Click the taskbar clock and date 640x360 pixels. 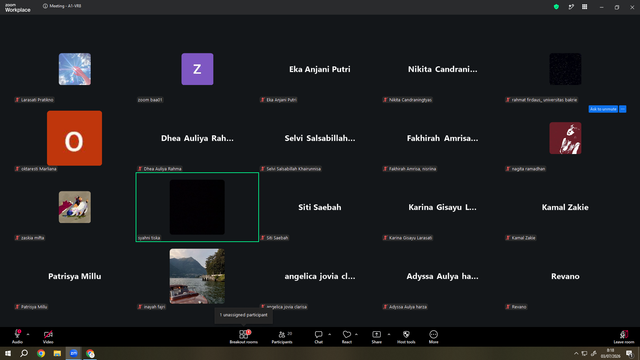click(610, 353)
